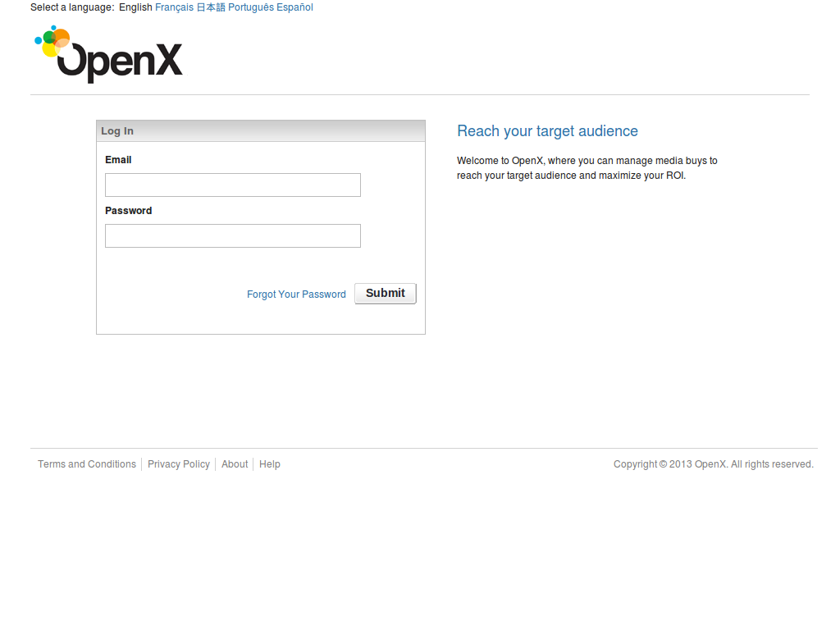
Task: Focus the Email input field
Action: 233,185
